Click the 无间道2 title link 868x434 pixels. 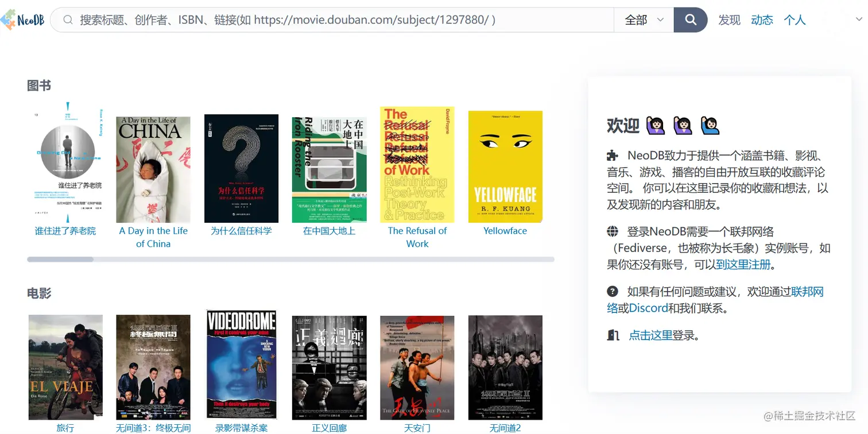click(x=505, y=428)
